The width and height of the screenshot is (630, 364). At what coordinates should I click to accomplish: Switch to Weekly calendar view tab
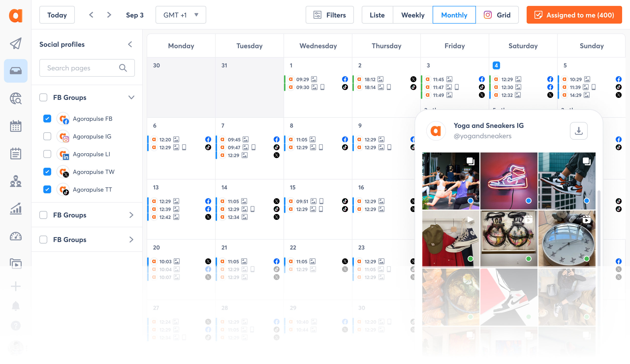click(x=413, y=15)
